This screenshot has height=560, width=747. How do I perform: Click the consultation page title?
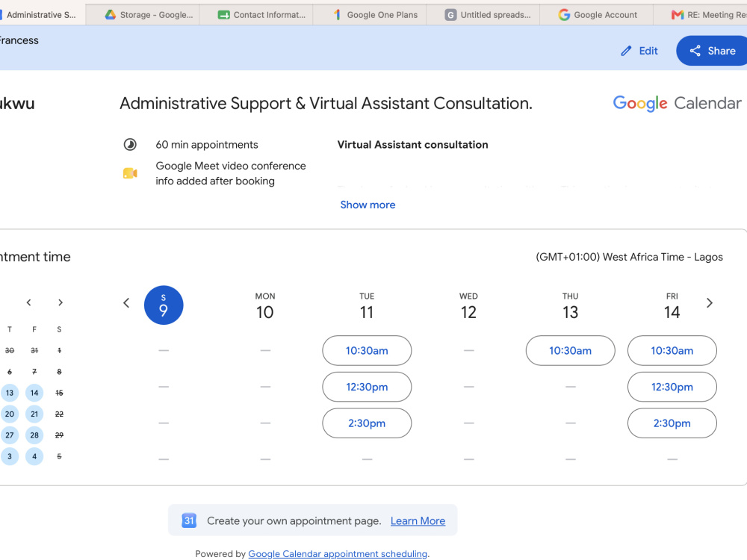coord(326,103)
